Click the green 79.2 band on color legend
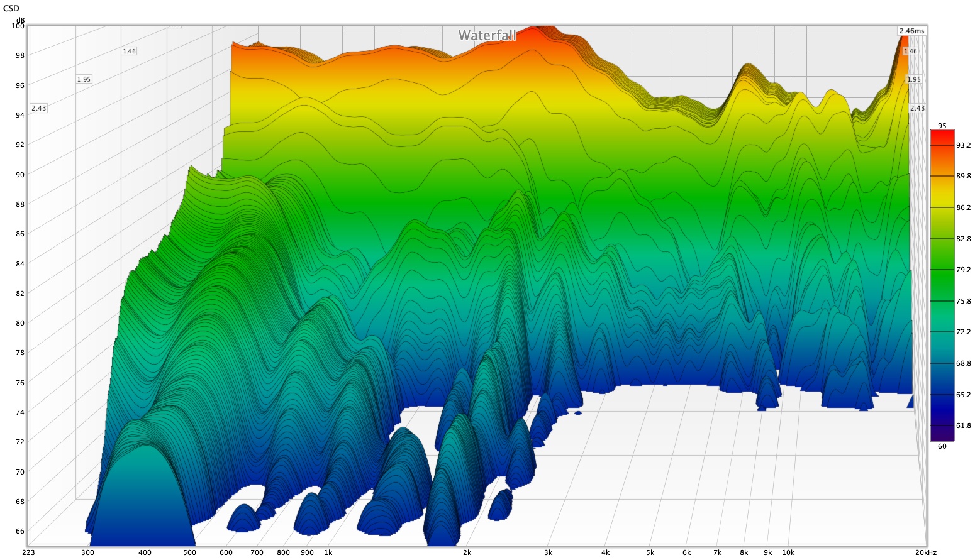The image size is (975, 560). [x=942, y=270]
